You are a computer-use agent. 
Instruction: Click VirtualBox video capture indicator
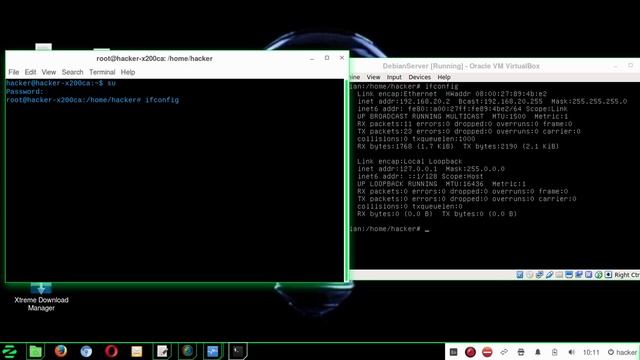point(578,275)
